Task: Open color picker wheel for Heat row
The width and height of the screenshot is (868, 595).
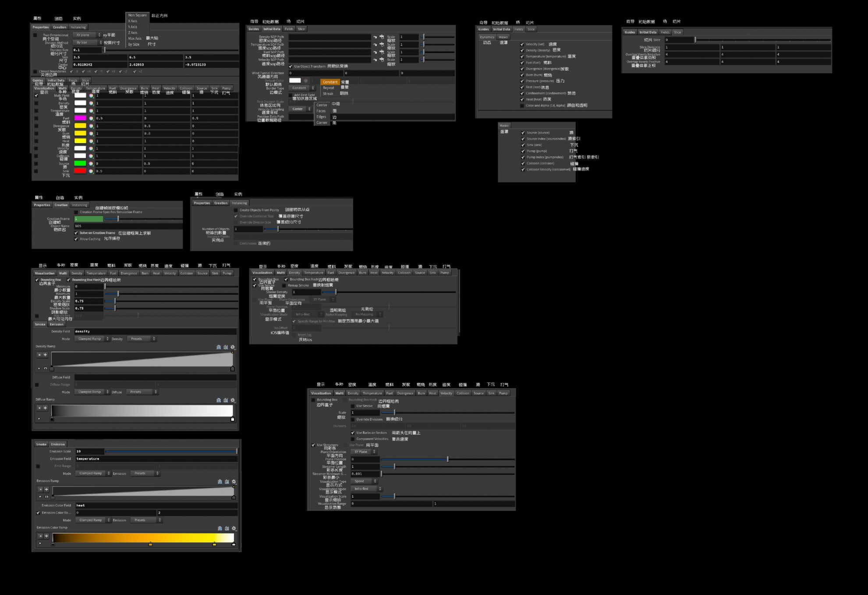Action: pyautogui.click(x=91, y=141)
